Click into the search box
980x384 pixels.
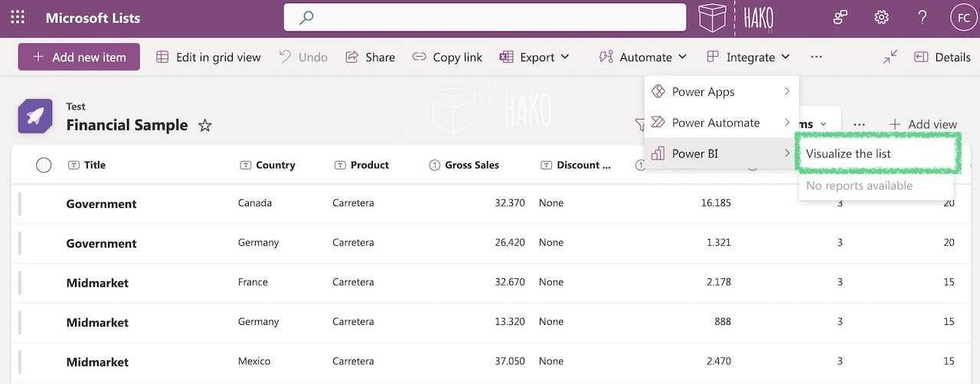(x=485, y=18)
